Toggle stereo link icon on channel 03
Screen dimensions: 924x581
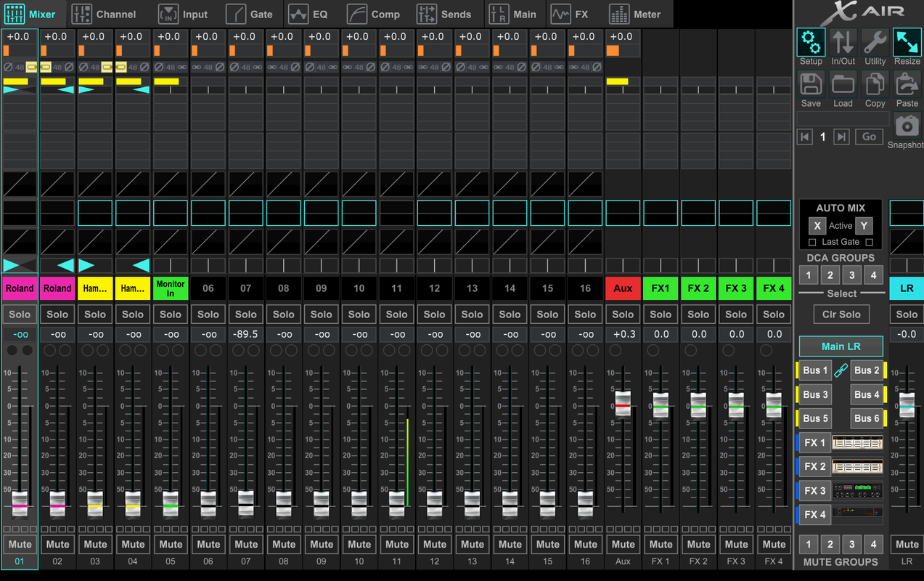[107, 67]
